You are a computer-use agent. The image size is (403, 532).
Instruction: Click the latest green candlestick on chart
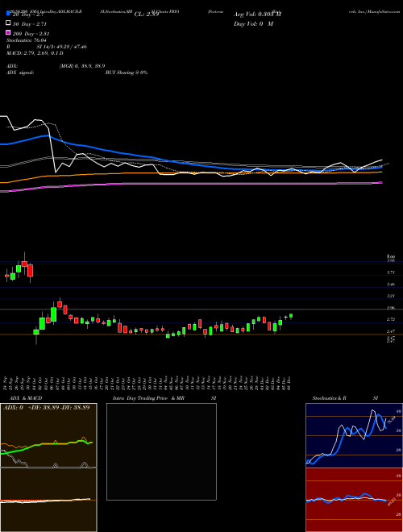pos(291,316)
